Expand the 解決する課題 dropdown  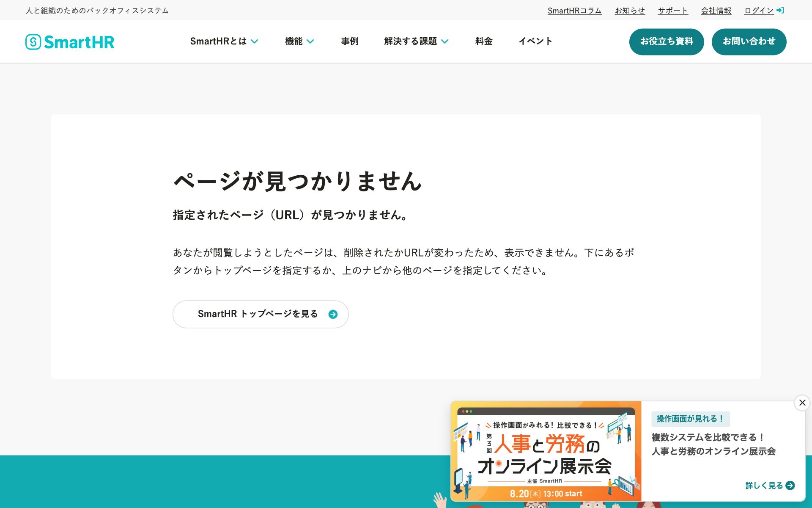point(416,41)
